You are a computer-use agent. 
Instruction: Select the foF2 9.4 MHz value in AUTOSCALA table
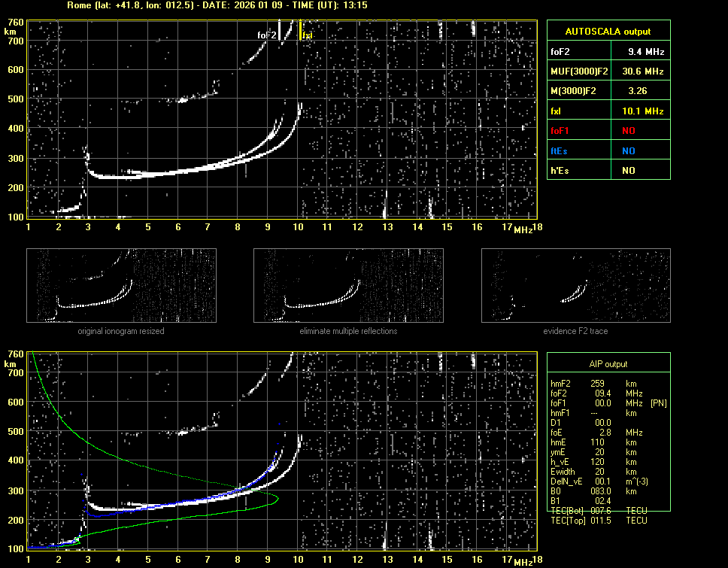646,52
